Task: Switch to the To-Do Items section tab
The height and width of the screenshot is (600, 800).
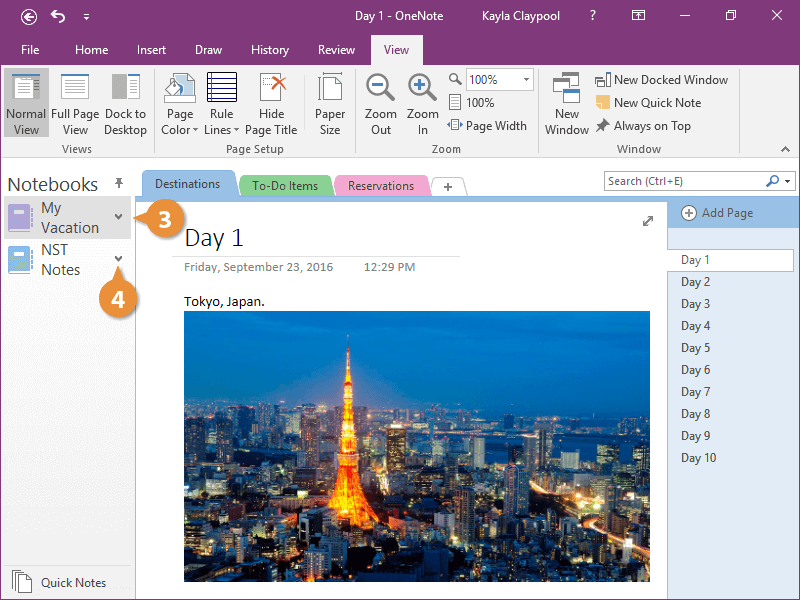Action: tap(285, 186)
